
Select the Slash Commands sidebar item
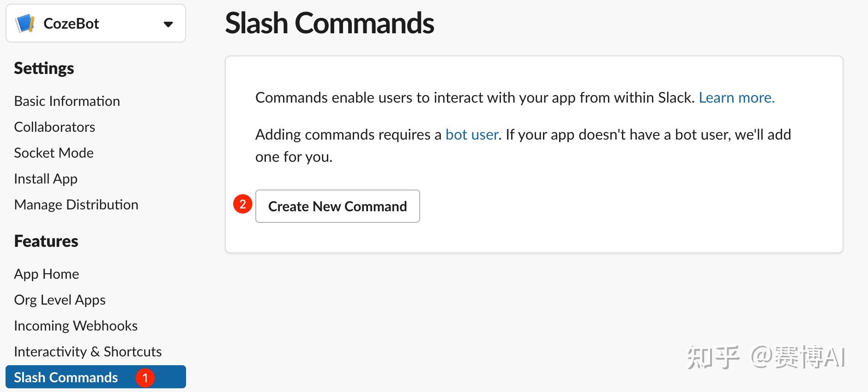click(66, 378)
